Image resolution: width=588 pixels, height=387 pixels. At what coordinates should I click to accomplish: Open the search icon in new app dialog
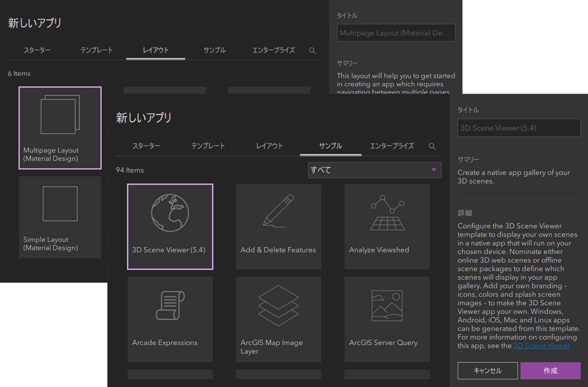click(431, 146)
